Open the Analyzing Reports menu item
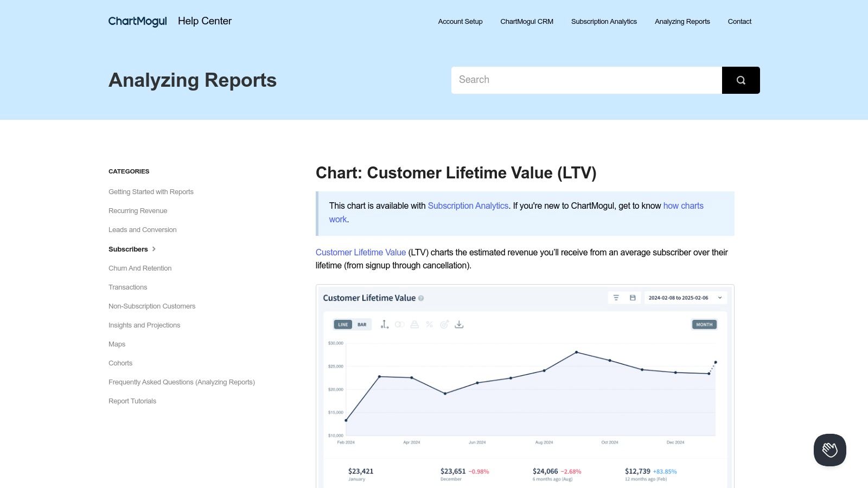Screen dimensions: 868x488 click(x=682, y=22)
